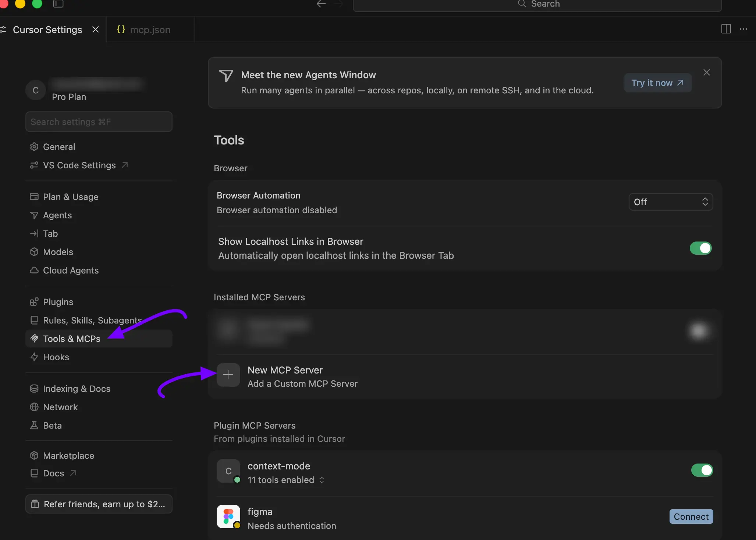
Task: Click the Pro Plan label
Action: pos(69,97)
